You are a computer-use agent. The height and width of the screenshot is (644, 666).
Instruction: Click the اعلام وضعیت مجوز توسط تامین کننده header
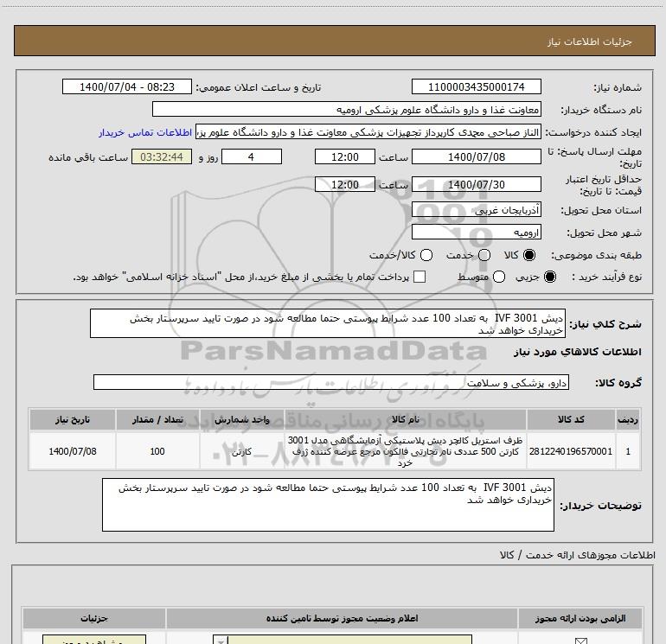[342, 618]
